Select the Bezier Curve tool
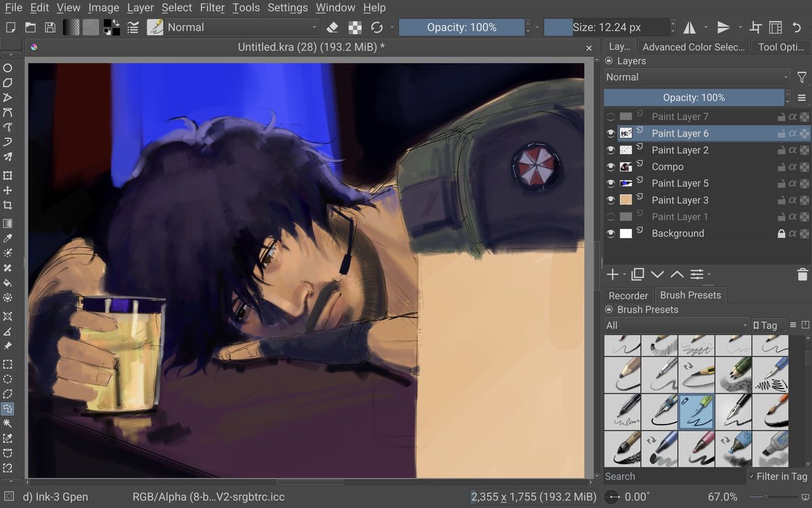The image size is (812, 508). click(x=7, y=112)
